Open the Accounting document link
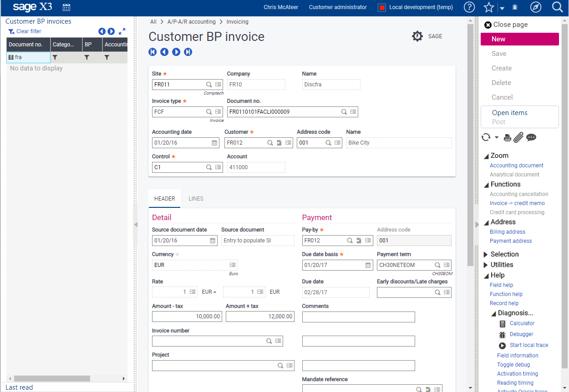The width and height of the screenshot is (569, 392). (517, 166)
